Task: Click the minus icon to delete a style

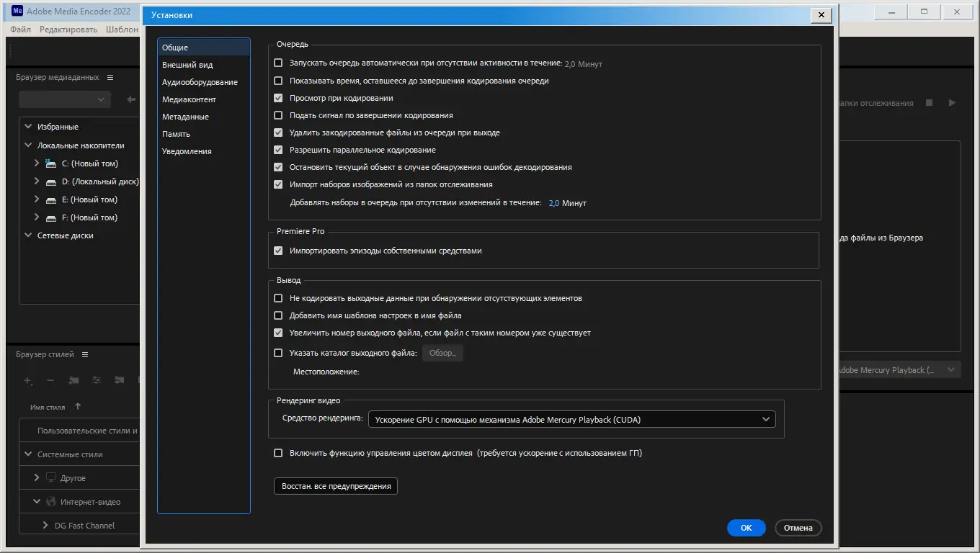Action: pyautogui.click(x=50, y=380)
